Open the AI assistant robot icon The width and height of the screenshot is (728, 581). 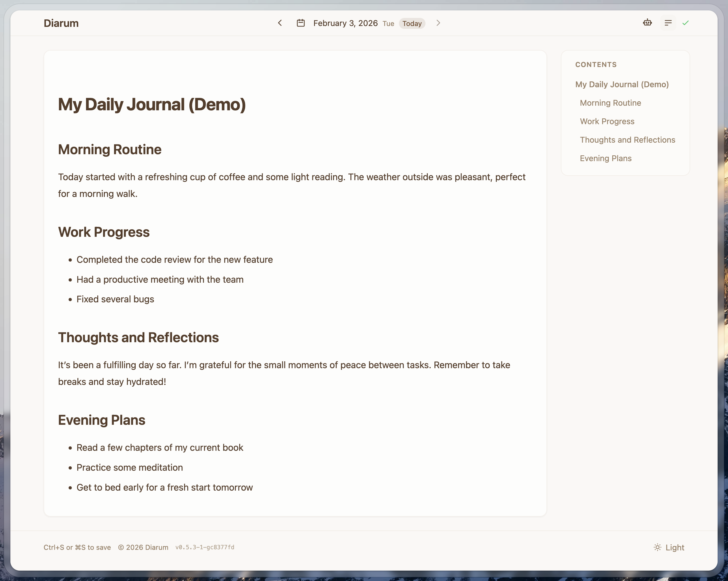647,23
